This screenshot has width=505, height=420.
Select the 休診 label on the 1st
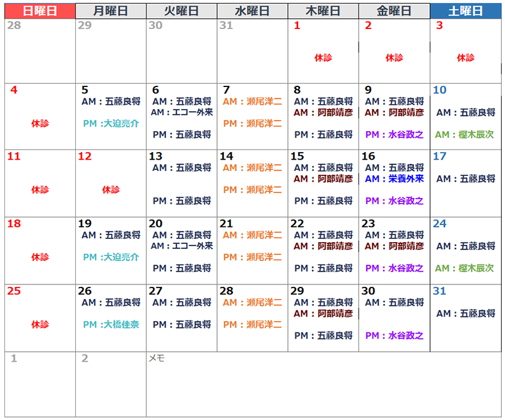pyautogui.click(x=323, y=58)
